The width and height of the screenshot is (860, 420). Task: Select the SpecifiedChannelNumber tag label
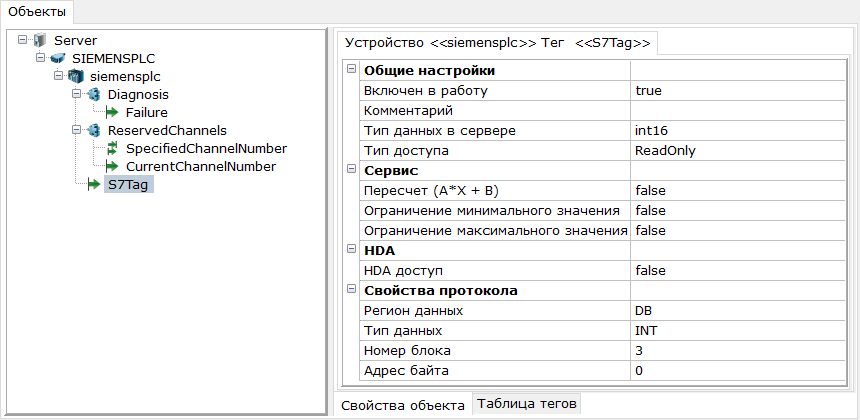(206, 149)
